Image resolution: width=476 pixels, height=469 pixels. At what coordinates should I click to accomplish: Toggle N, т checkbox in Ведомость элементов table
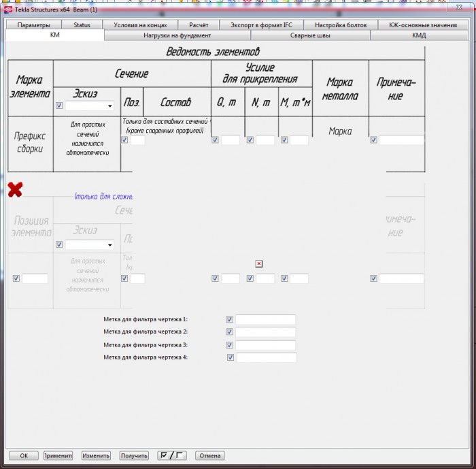[250, 140]
